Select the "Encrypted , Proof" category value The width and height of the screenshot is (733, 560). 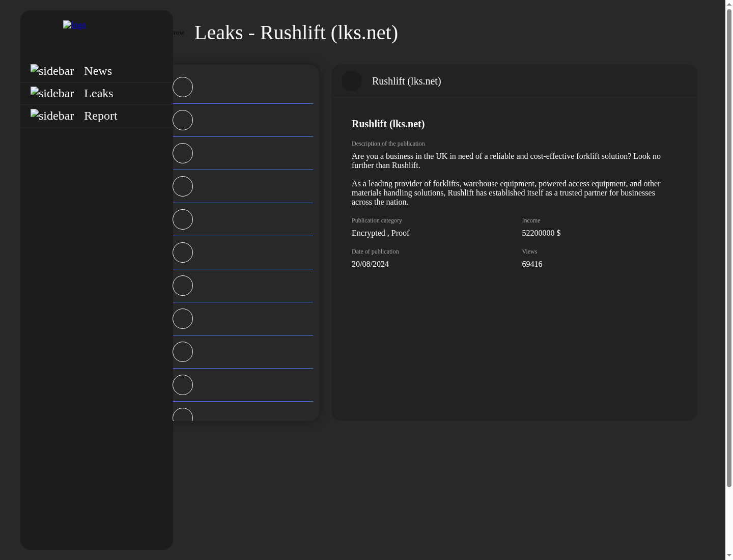tap(380, 233)
